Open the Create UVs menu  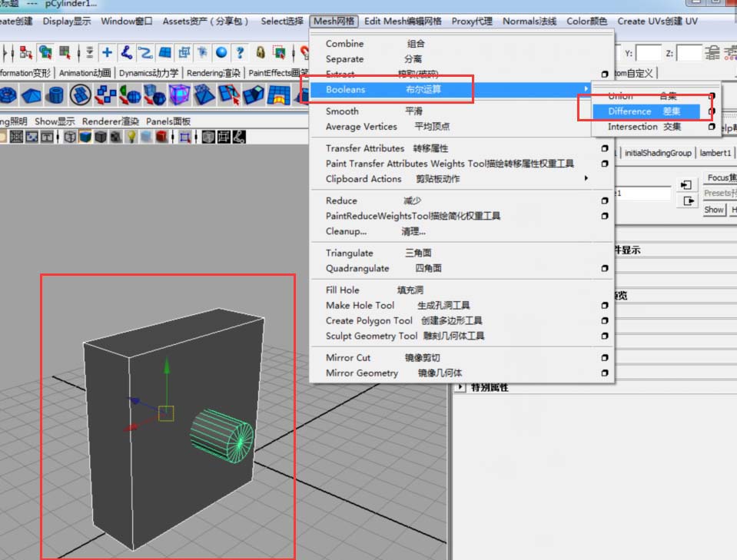click(x=658, y=22)
